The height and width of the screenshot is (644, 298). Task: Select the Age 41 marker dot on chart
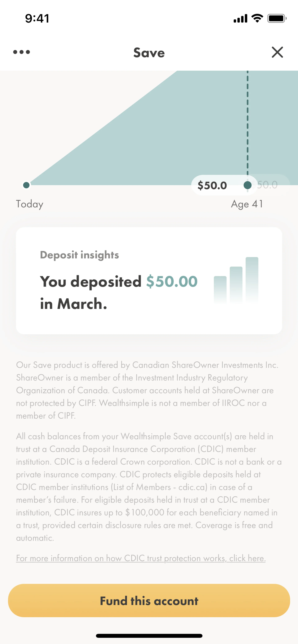247,185
